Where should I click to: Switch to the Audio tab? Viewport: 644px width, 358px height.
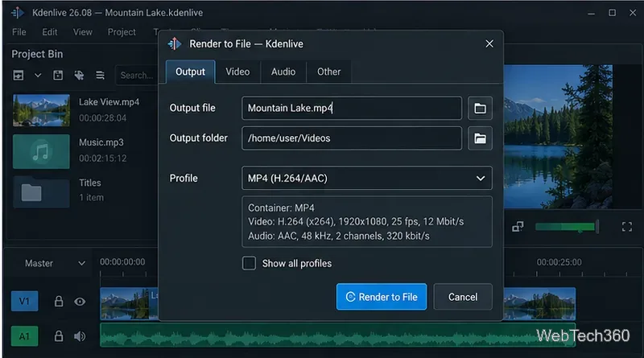point(283,72)
